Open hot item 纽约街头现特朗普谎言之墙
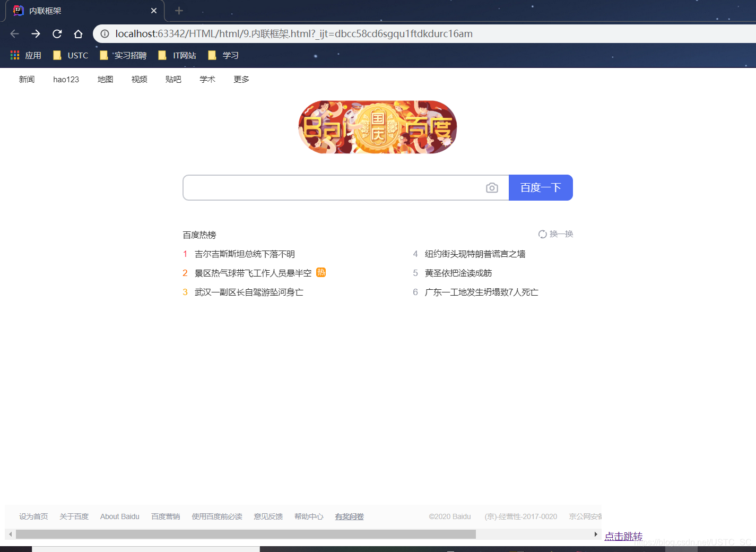Image resolution: width=756 pixels, height=552 pixels. coord(475,254)
